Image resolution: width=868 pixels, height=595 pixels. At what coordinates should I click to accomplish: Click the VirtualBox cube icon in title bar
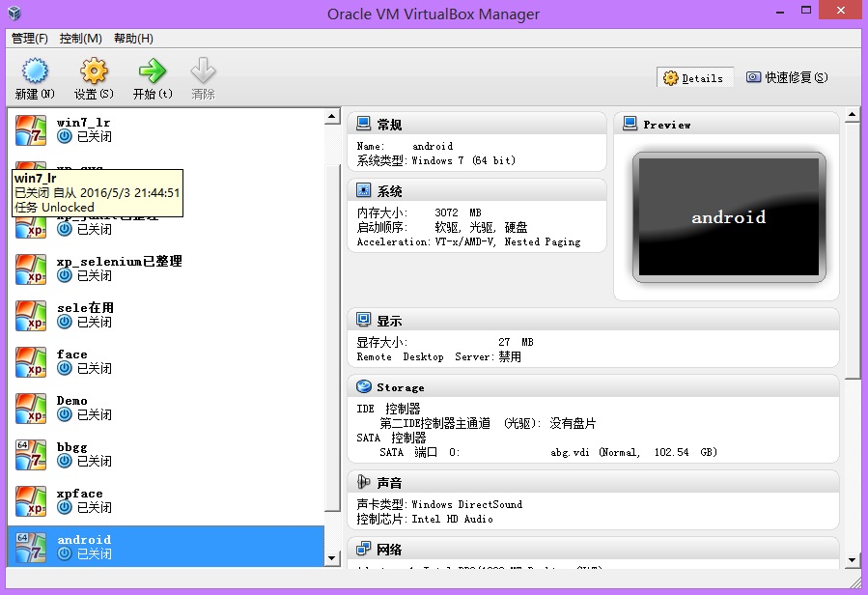point(14,13)
